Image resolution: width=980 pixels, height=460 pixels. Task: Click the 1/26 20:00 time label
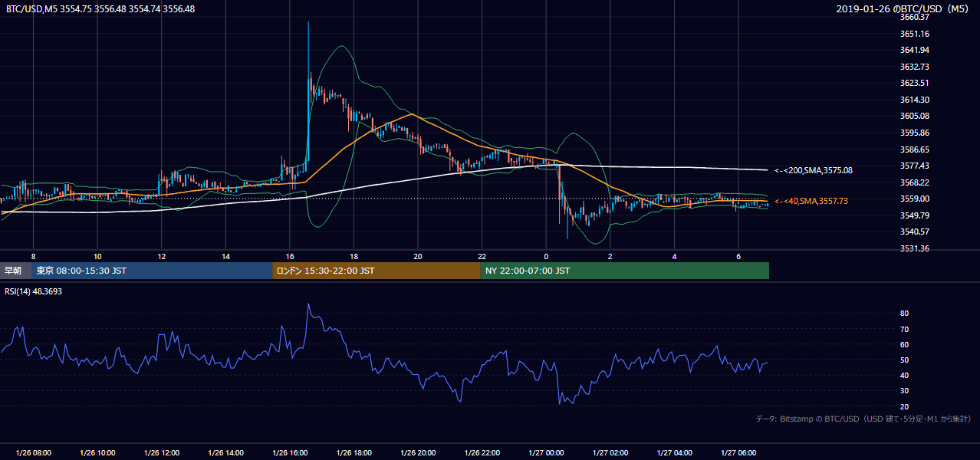pyautogui.click(x=417, y=452)
